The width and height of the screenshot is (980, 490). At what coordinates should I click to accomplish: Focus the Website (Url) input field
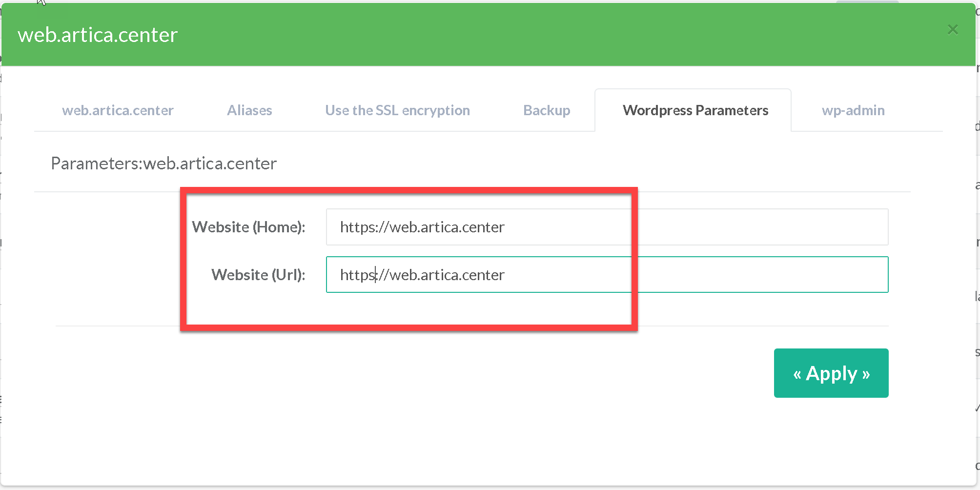point(607,275)
